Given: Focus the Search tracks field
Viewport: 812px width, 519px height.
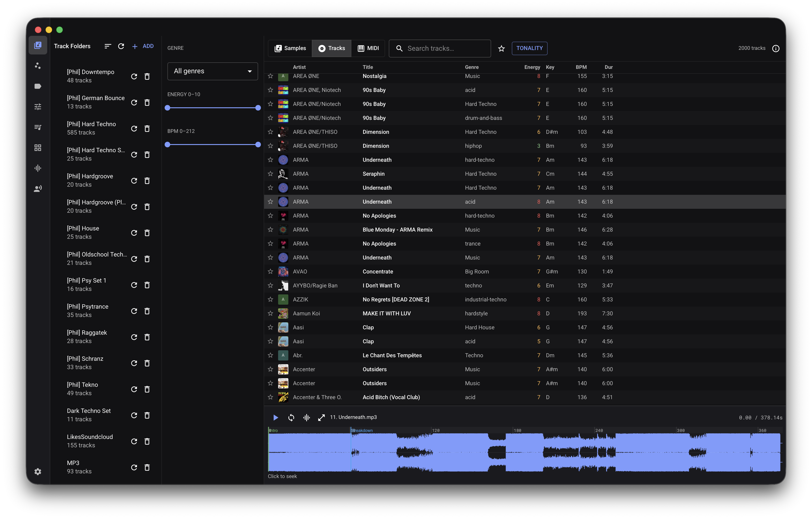Looking at the screenshot, I should 440,48.
